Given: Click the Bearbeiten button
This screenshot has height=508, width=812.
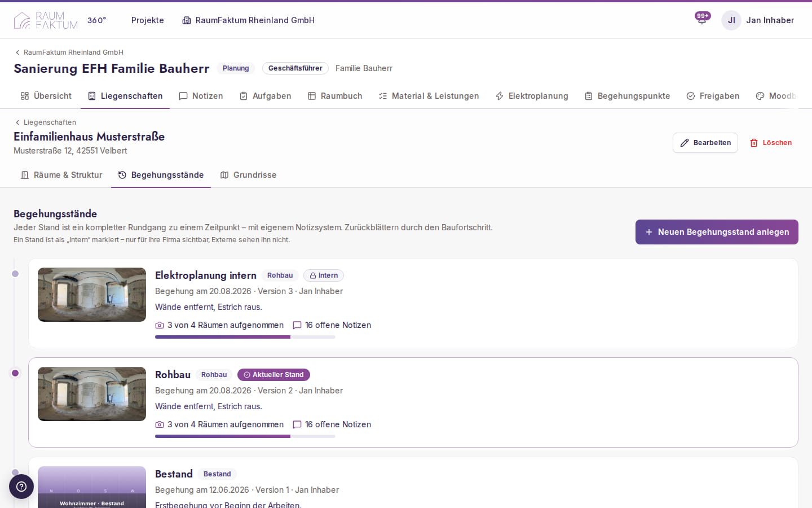Looking at the screenshot, I should (x=705, y=143).
